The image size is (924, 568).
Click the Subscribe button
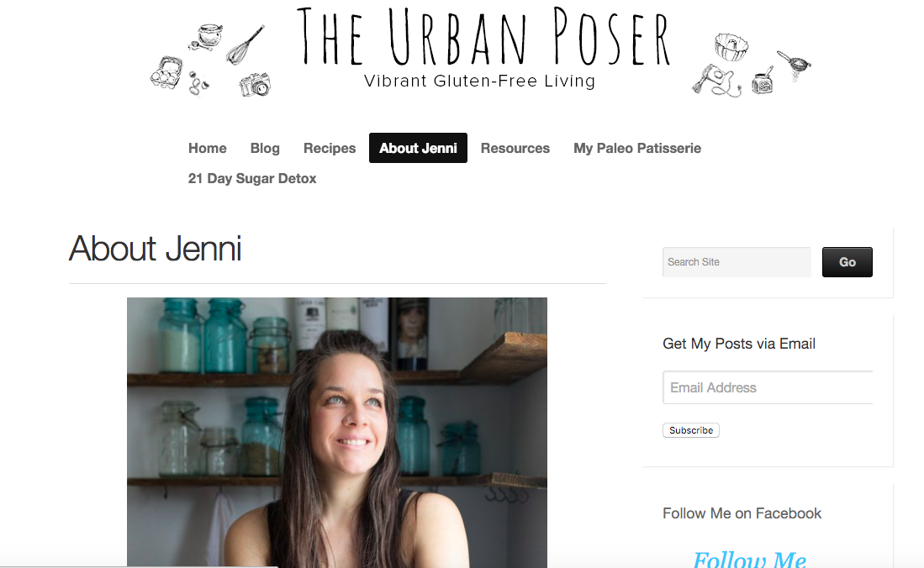pos(690,430)
